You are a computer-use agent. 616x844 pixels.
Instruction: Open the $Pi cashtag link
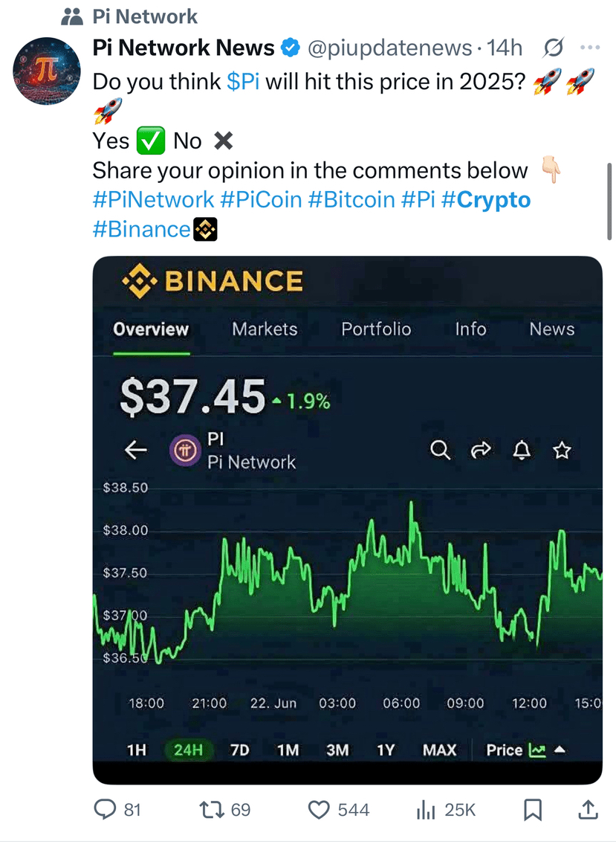point(243,82)
